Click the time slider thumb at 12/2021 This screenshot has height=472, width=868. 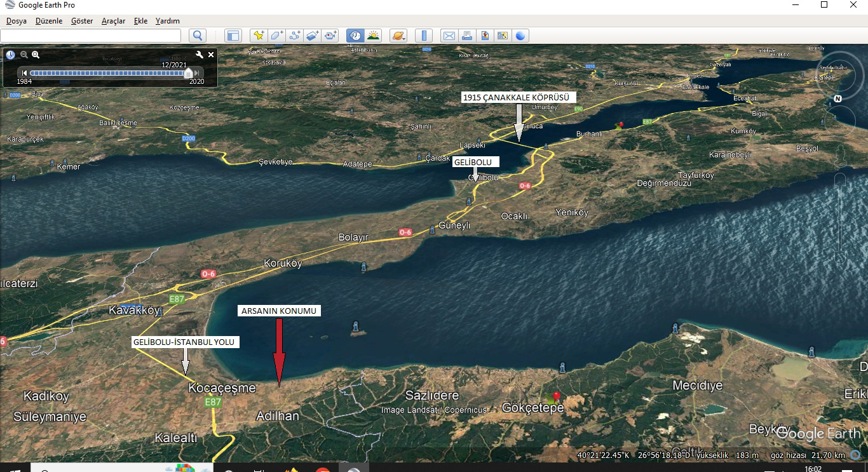pos(187,73)
